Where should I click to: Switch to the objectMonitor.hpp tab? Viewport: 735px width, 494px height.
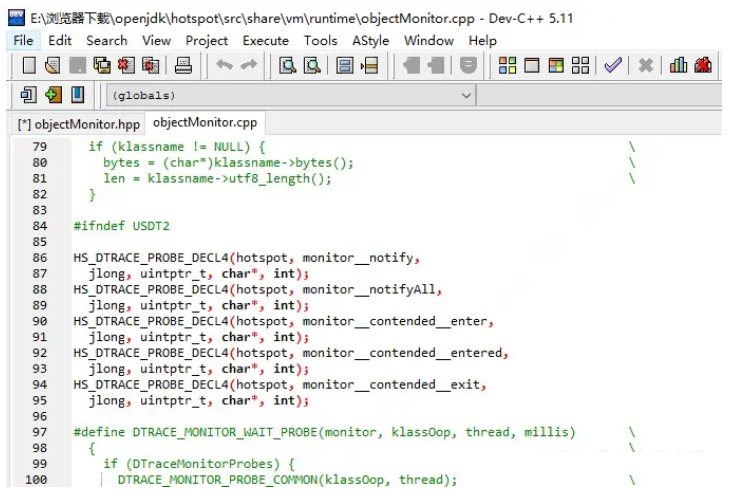tap(79, 124)
